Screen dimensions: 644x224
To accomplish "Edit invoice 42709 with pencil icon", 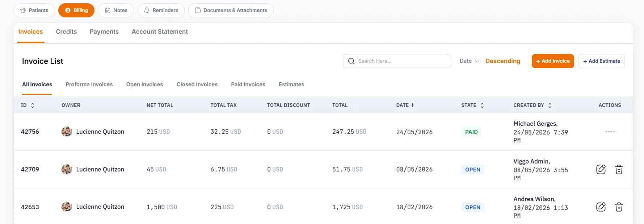I will pyautogui.click(x=601, y=169).
